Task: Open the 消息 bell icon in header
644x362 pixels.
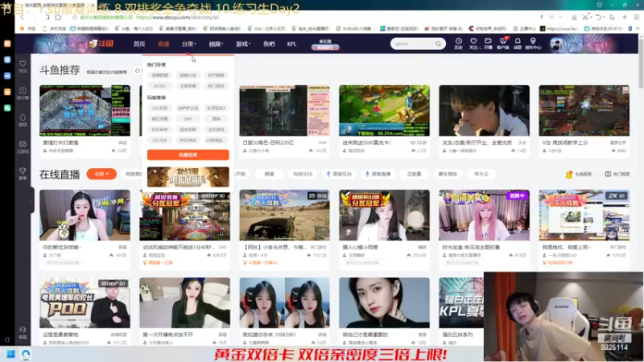Action: point(518,43)
